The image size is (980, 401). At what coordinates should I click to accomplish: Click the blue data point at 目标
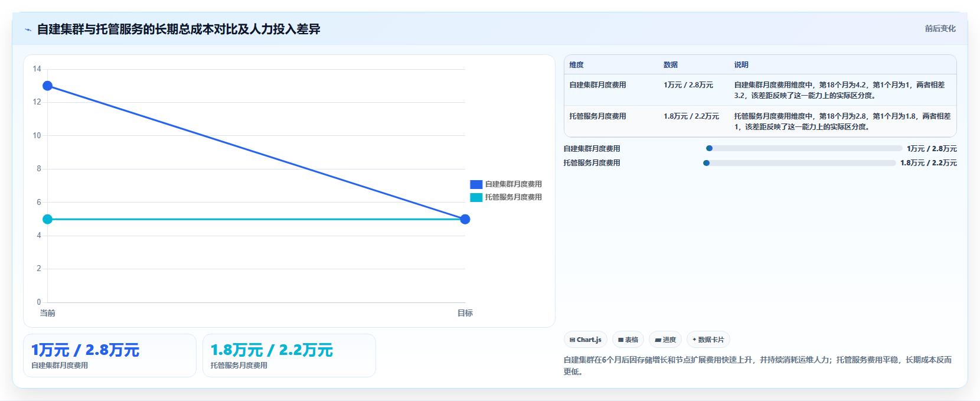point(465,219)
